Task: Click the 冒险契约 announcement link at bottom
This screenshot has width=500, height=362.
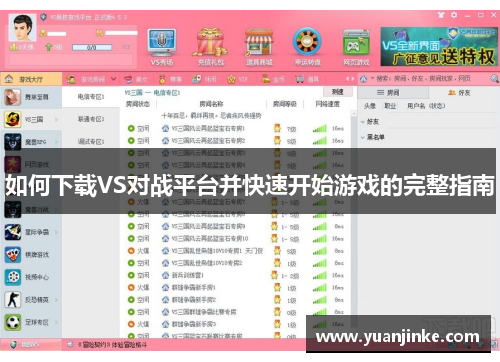Action: [x=112, y=345]
